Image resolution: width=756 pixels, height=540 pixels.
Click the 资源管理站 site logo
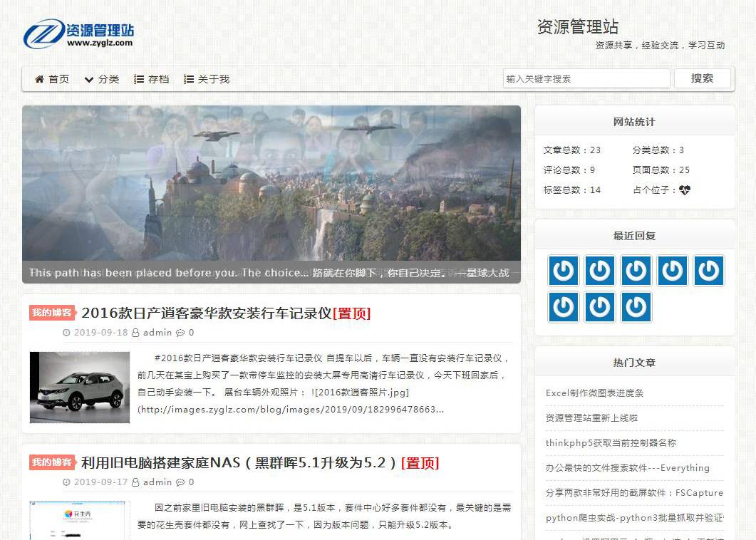click(x=78, y=33)
